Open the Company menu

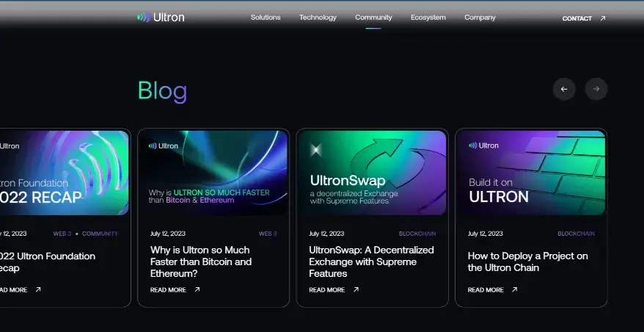(x=480, y=18)
